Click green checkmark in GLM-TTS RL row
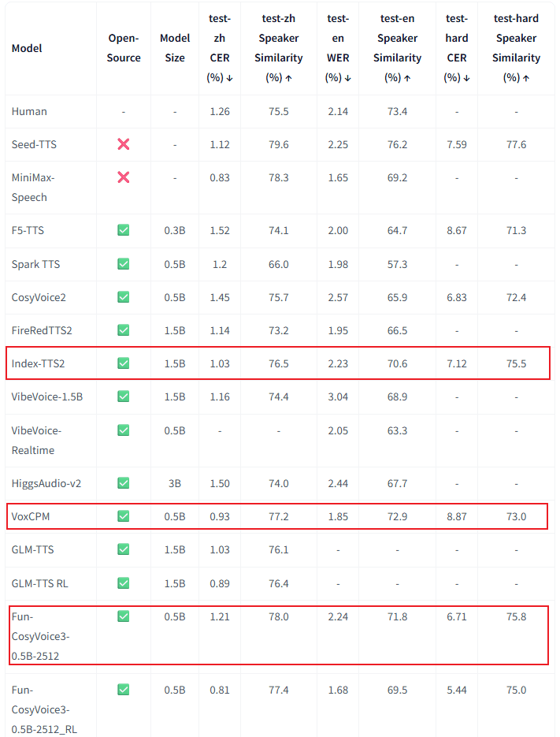This screenshot has height=737, width=560. tap(123, 583)
